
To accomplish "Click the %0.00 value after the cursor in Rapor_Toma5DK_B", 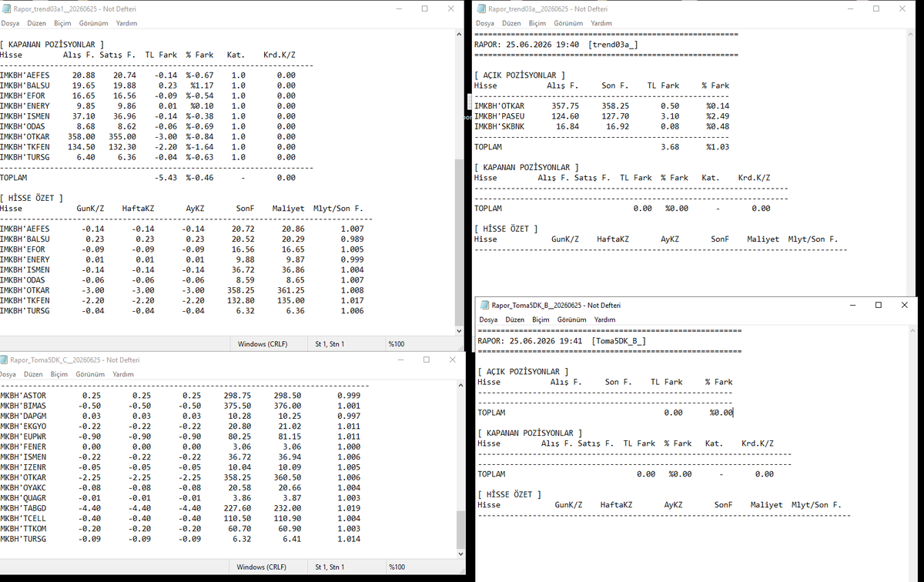I will click(x=721, y=413).
